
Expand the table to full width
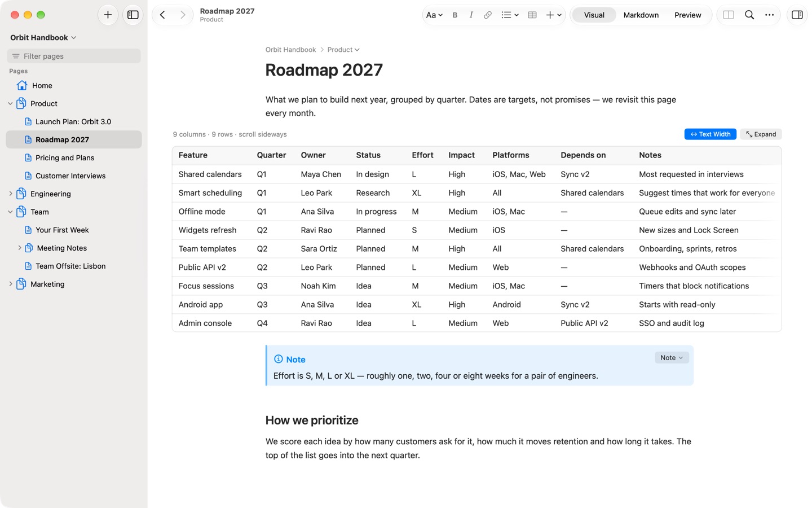pyautogui.click(x=761, y=134)
